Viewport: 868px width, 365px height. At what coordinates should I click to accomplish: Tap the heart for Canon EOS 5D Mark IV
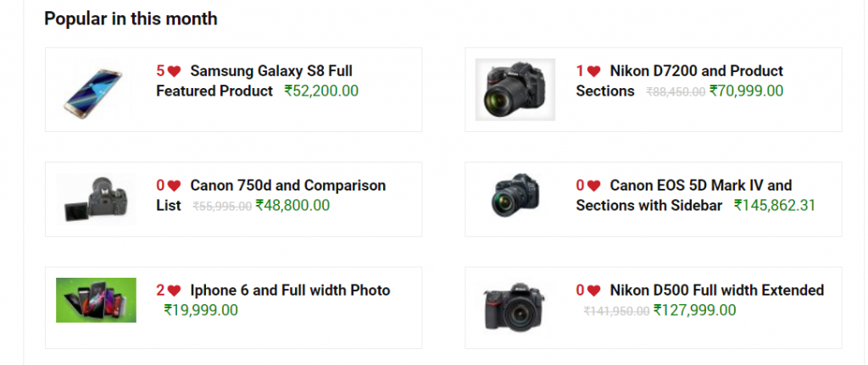[593, 185]
